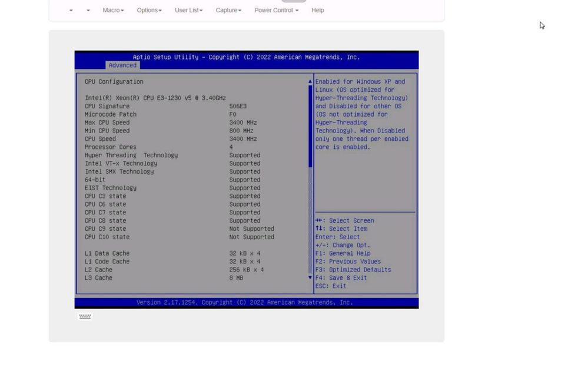588x387 pixels.
Task: Open the Power Control dropdown
Action: (277, 10)
